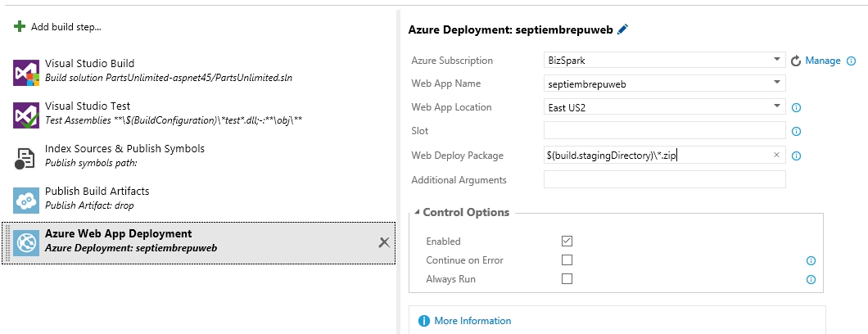Image resolution: width=868 pixels, height=334 pixels.
Task: Select the Publish Build Artifacts title
Action: tap(97, 191)
